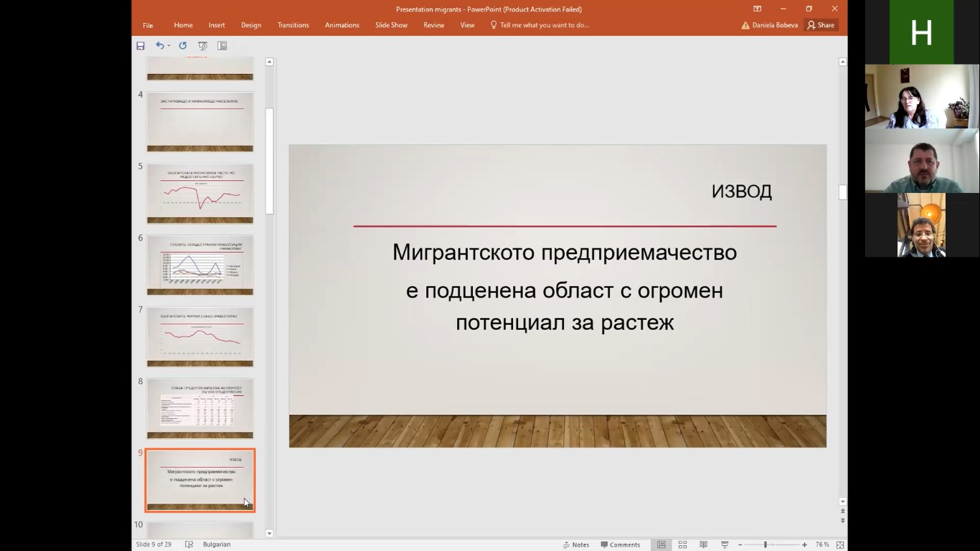Viewport: 980px width, 551px height.
Task: Save the presentation with the floppy disk icon
Action: pyautogui.click(x=141, y=46)
